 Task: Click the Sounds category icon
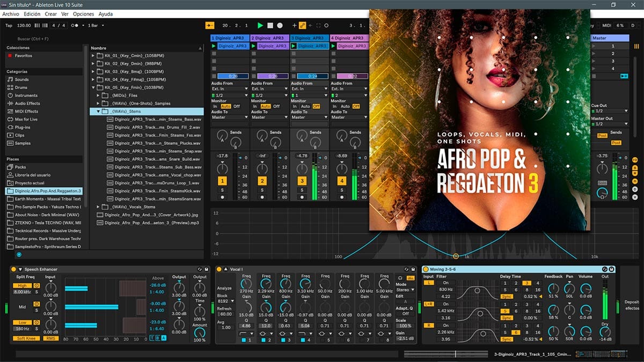(x=10, y=79)
